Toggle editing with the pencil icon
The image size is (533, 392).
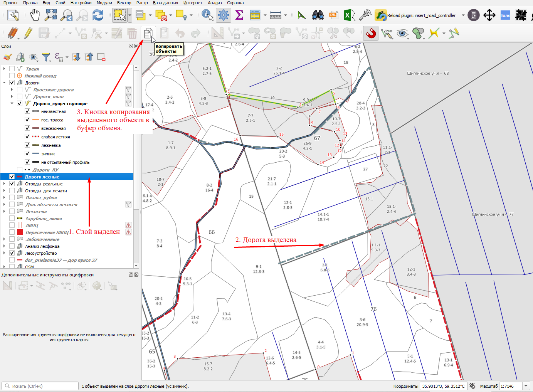click(x=28, y=34)
